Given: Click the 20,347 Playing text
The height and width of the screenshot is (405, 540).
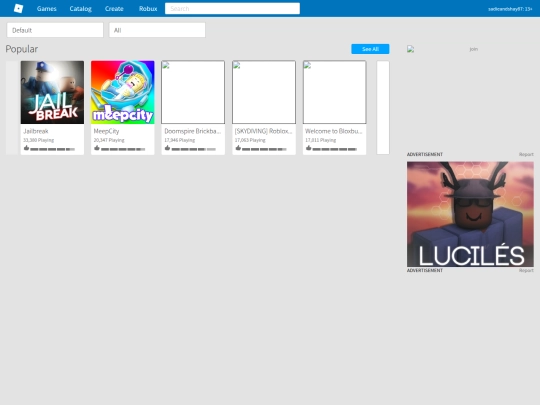Looking at the screenshot, I should pos(109,140).
